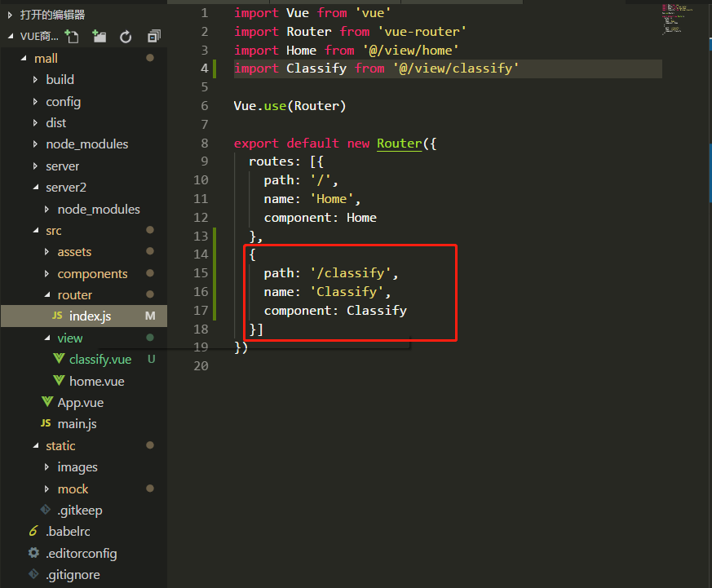Click 'component: Home' on line 12

pos(321,218)
